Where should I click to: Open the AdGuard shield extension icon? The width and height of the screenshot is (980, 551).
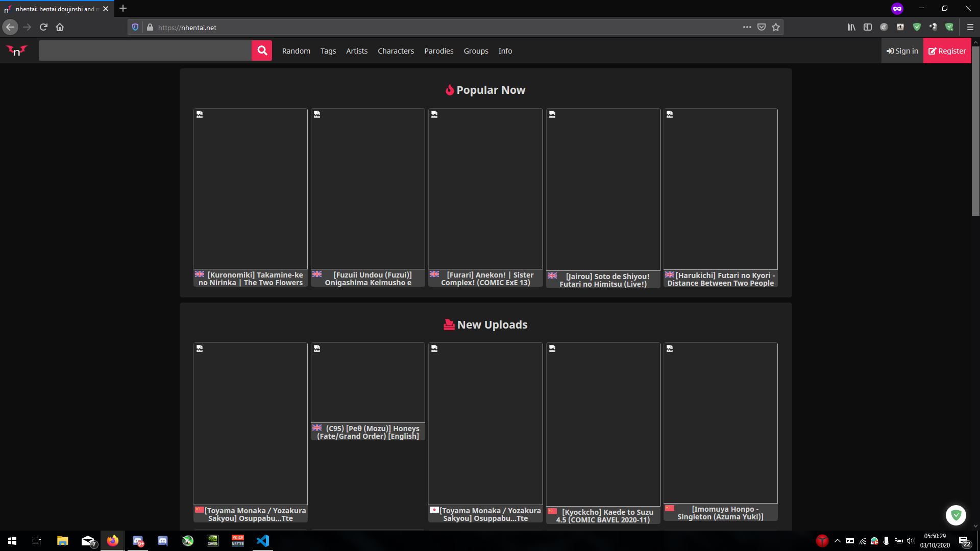[917, 27]
